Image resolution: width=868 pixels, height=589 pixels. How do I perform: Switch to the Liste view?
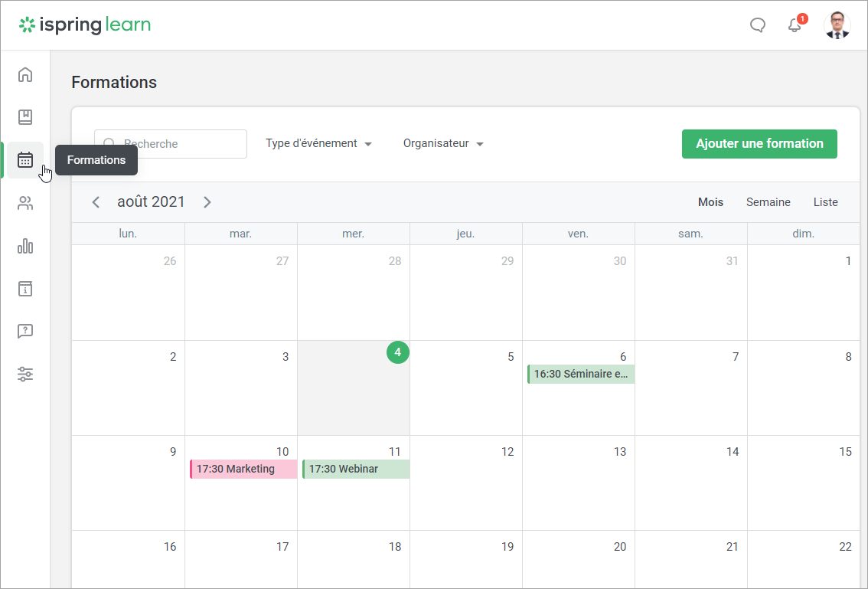825,202
